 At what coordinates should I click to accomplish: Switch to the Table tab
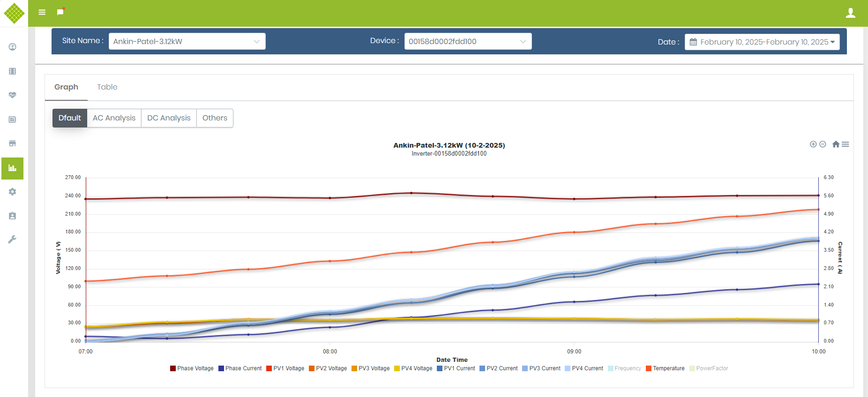tap(107, 87)
